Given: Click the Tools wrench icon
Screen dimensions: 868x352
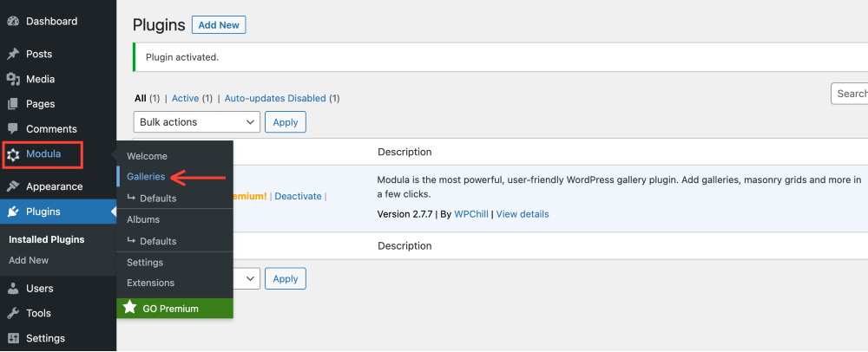Looking at the screenshot, I should tap(13, 313).
